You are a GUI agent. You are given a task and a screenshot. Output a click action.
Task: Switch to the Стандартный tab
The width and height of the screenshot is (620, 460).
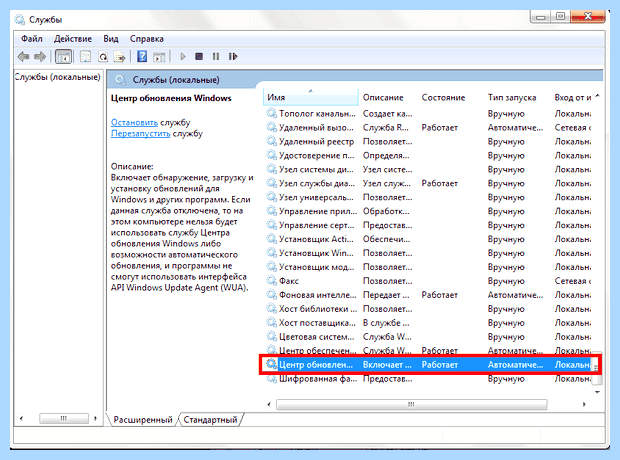[210, 420]
